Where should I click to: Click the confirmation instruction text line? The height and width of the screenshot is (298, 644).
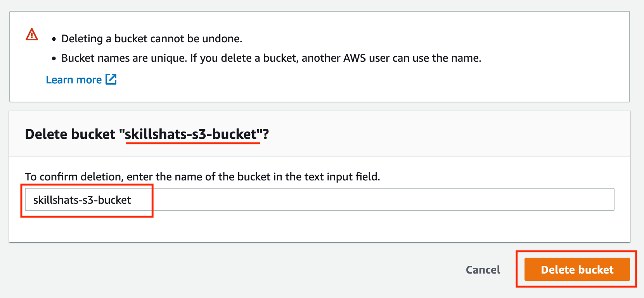[203, 177]
